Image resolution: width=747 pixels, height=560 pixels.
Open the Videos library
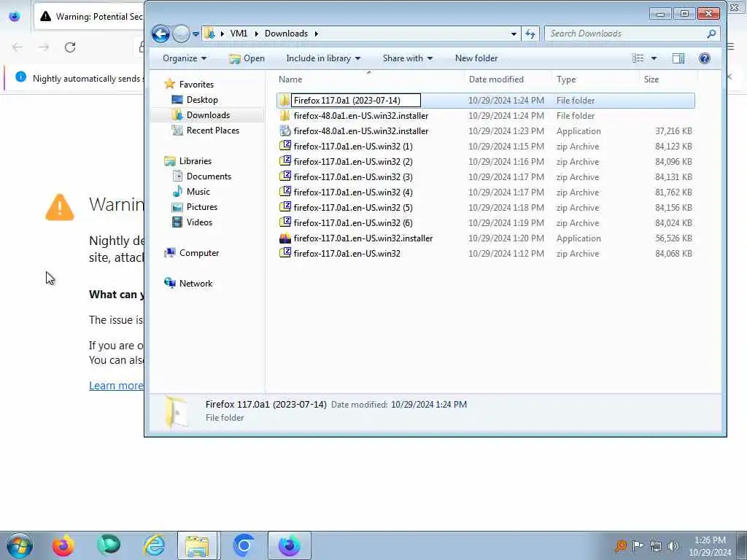pos(192,222)
